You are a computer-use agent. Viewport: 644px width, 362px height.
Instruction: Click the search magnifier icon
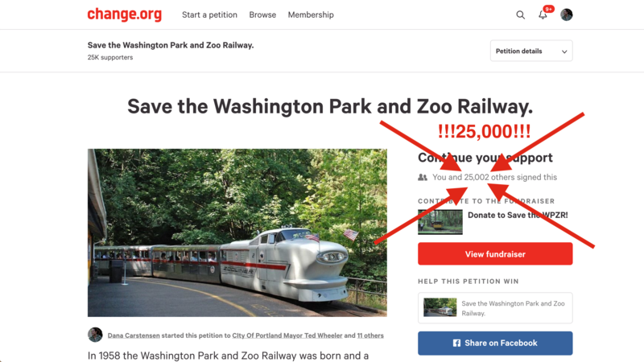point(520,15)
